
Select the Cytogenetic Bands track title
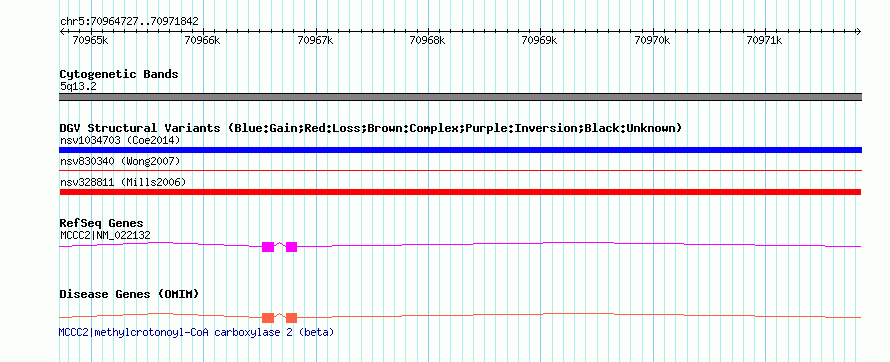[119, 74]
